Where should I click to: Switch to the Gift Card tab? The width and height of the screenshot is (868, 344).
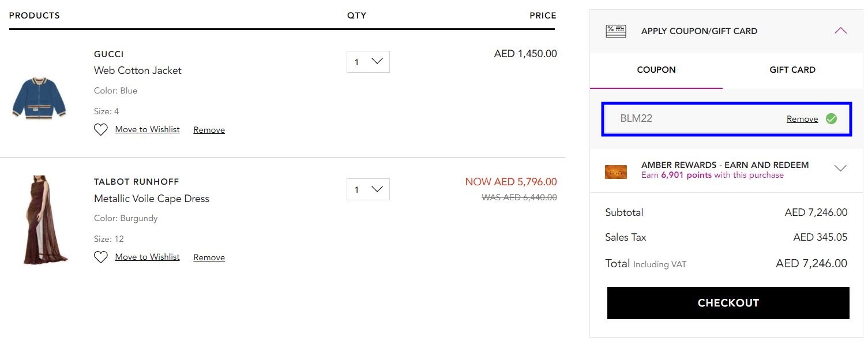point(792,69)
